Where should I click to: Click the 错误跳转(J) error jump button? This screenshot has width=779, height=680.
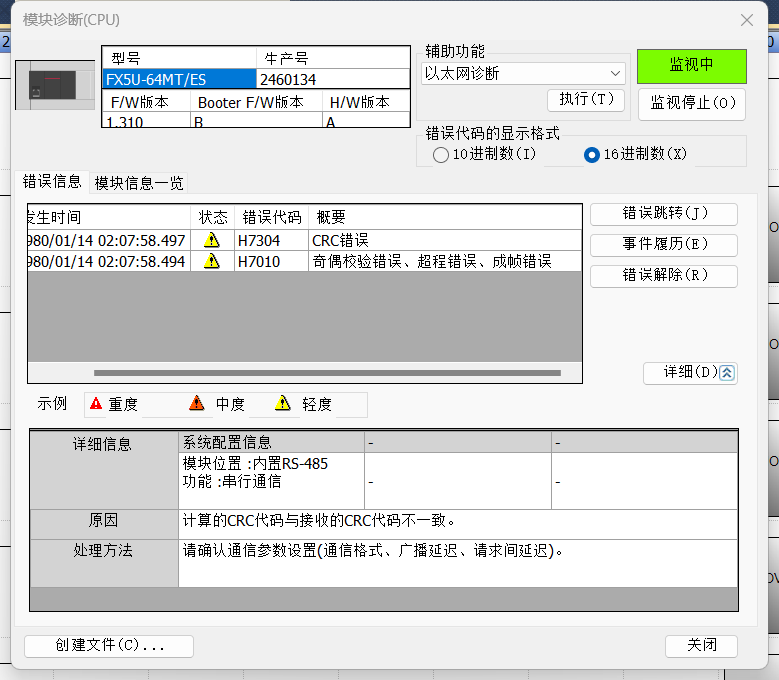coord(664,214)
